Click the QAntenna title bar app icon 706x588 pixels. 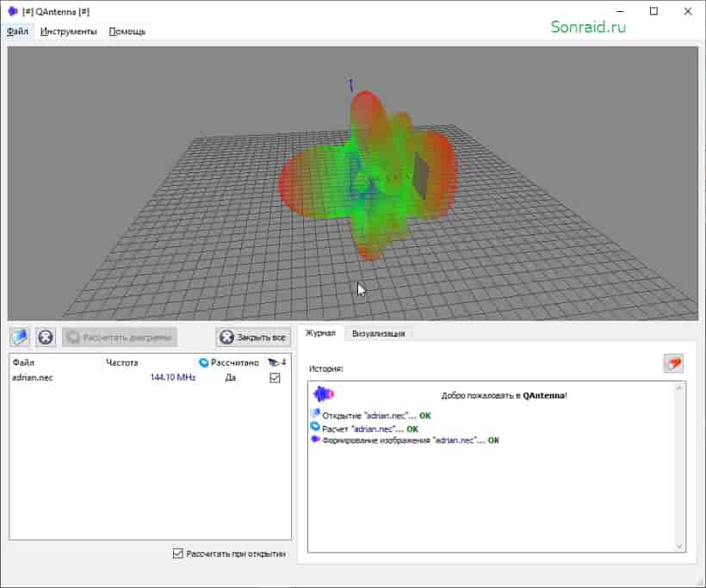click(x=13, y=11)
